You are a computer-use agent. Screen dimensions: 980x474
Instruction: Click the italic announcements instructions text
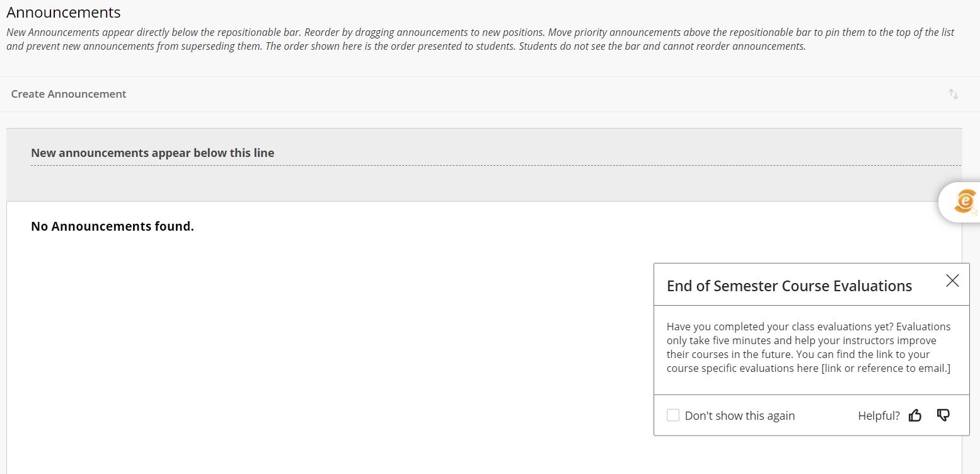[x=479, y=39]
